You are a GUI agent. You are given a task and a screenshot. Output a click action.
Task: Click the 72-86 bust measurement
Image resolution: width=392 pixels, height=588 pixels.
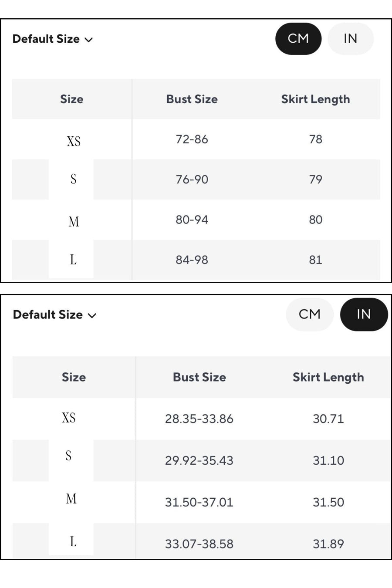(x=192, y=139)
